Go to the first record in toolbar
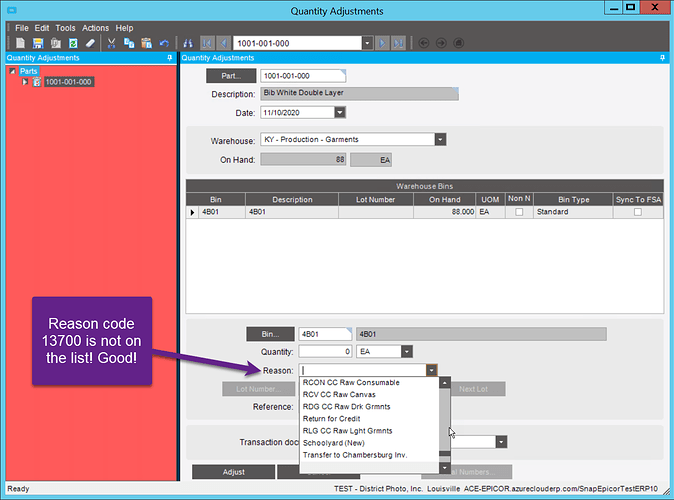 coord(207,43)
